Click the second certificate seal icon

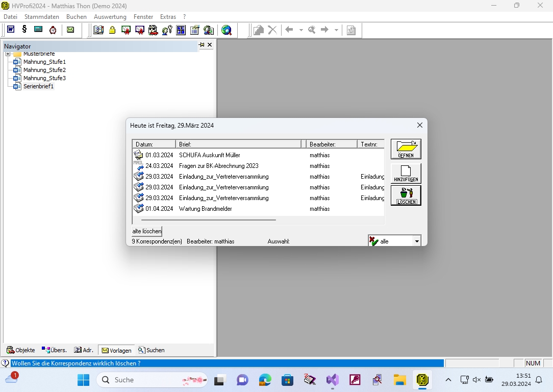pyautogui.click(x=140, y=30)
